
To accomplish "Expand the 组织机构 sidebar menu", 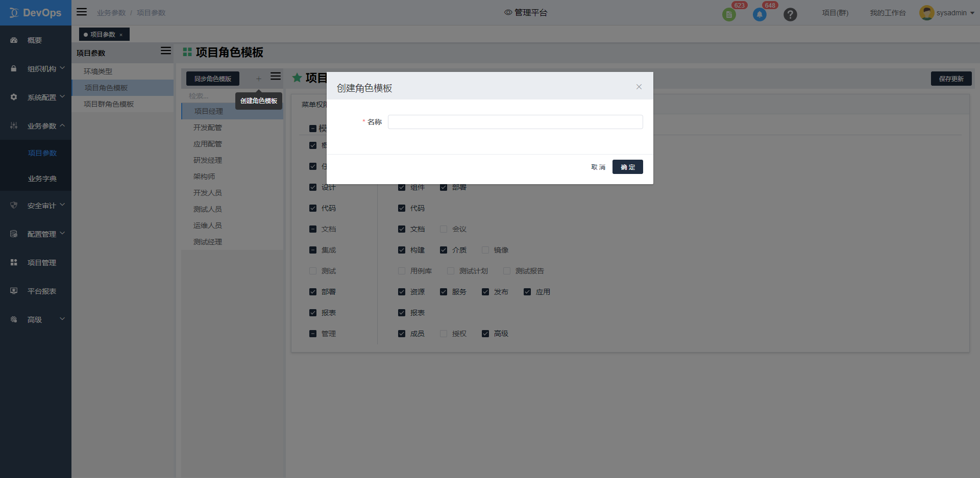I will coord(62,68).
